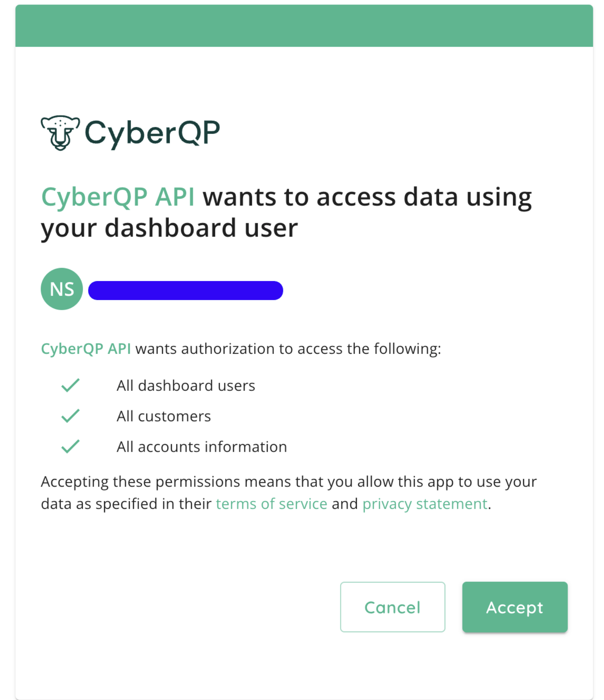The image size is (604, 700).
Task: Click CyberQP API in the heading
Action: pyautogui.click(x=118, y=197)
